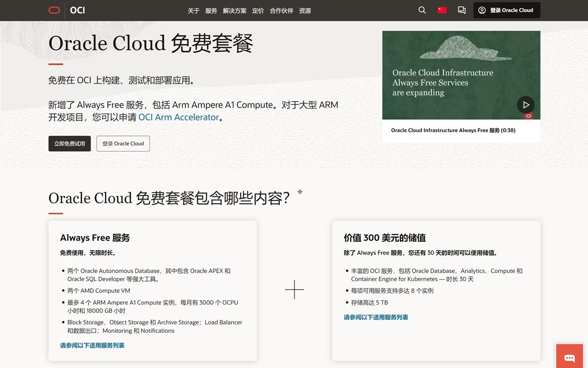Click the 丰富的 OCI 服务 bullet
Image resolution: width=588 pixels, height=368 pixels.
[x=437, y=275]
